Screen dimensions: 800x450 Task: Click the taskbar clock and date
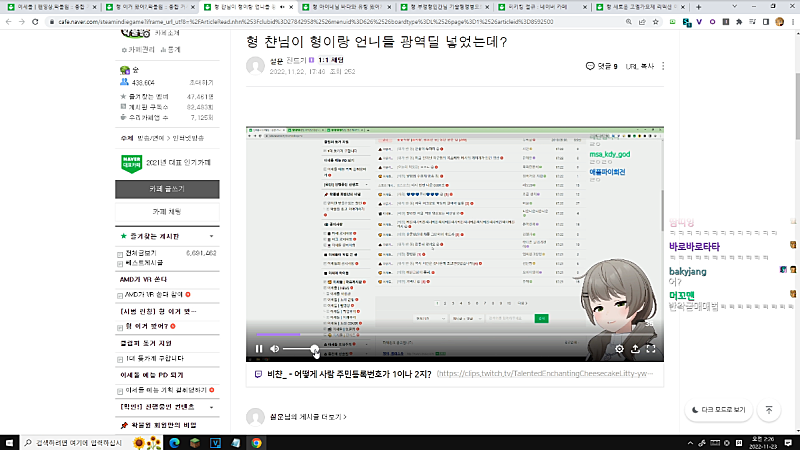[x=763, y=443]
